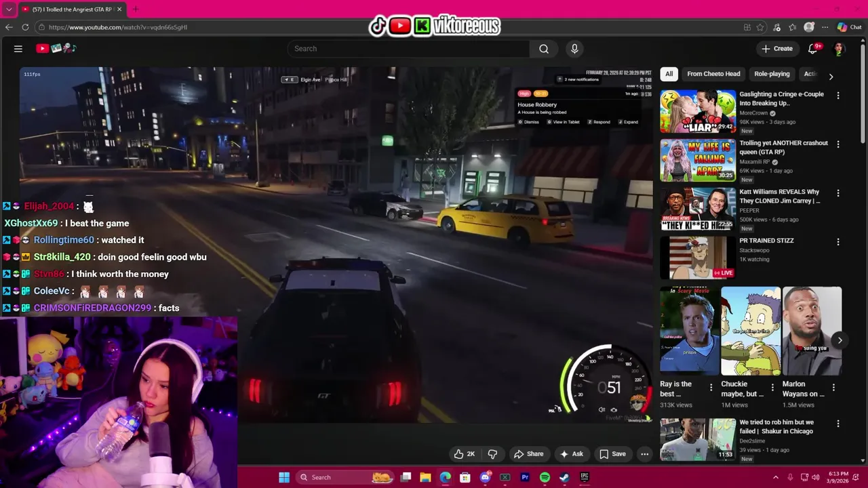Open the tab list dropdown chevron
This screenshot has height=488, width=868.
coord(9,9)
